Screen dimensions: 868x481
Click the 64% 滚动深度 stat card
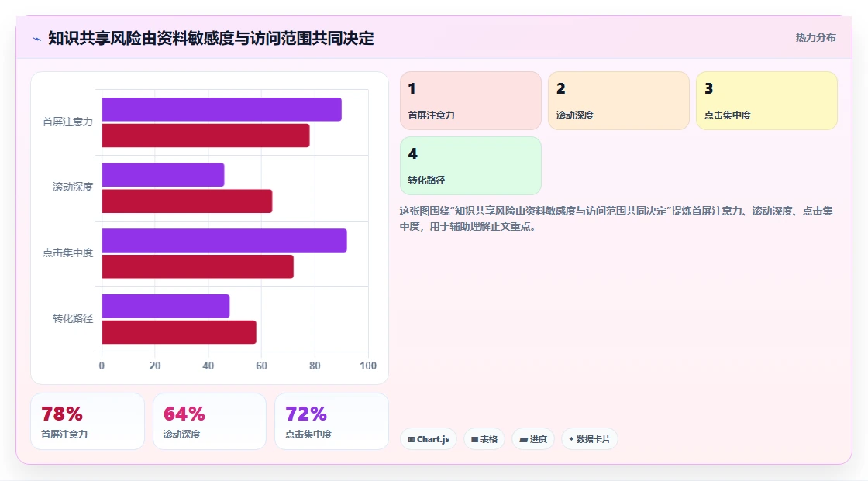(209, 421)
